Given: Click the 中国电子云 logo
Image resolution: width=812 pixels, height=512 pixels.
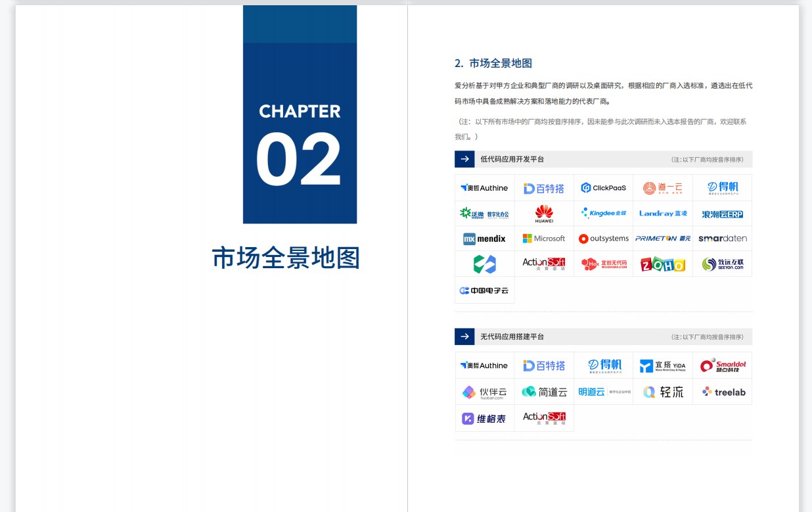Looking at the screenshot, I should (484, 290).
